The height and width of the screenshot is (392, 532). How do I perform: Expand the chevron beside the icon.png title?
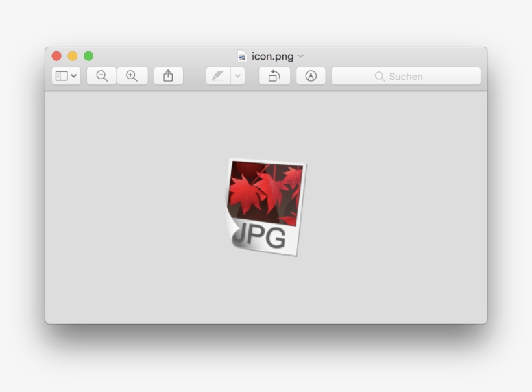click(x=300, y=56)
